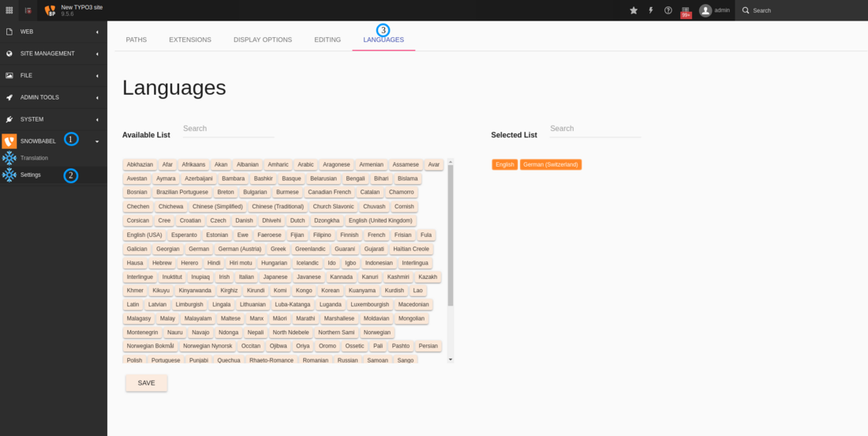Viewport: 868px width, 436px height.
Task: Add Albanian from the Available List
Action: pyautogui.click(x=247, y=165)
